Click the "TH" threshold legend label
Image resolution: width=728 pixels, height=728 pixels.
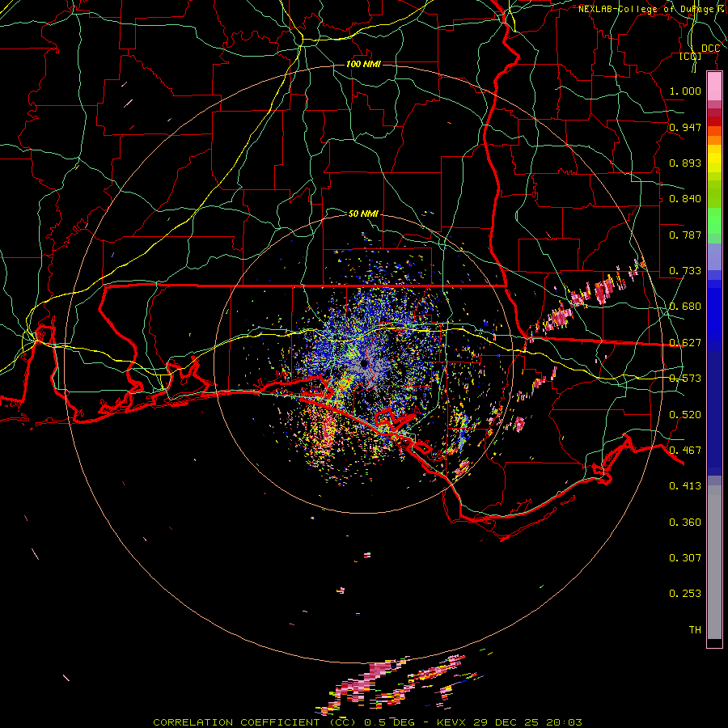click(695, 629)
